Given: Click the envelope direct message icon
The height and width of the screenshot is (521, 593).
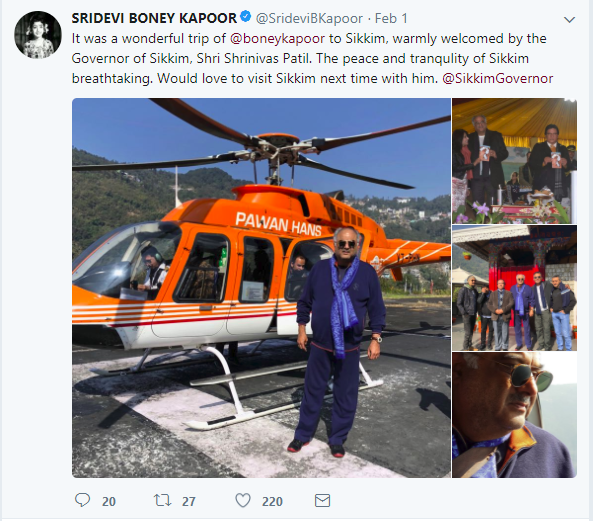Looking at the screenshot, I should click(322, 501).
